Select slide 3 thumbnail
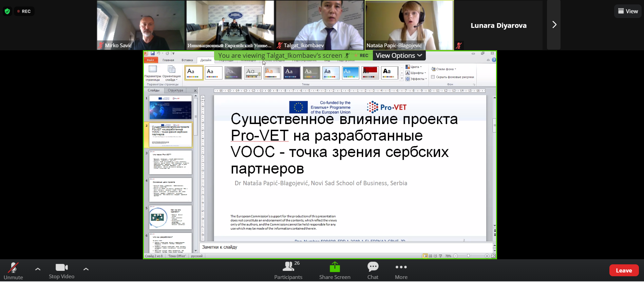This screenshot has width=644, height=282. 170,162
